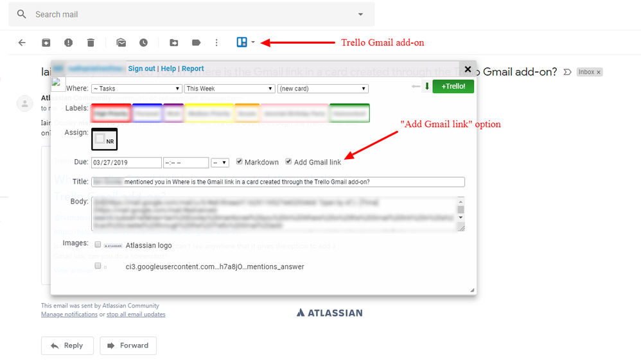The width and height of the screenshot is (641, 364).
Task: Check the ci3.googleusercontent.com image checkbox
Action: 98,266
